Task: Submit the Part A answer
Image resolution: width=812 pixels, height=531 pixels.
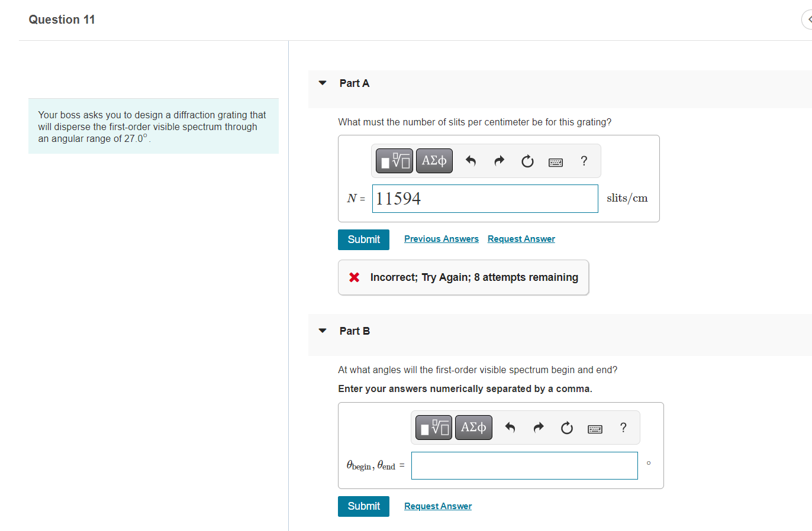Action: (363, 239)
